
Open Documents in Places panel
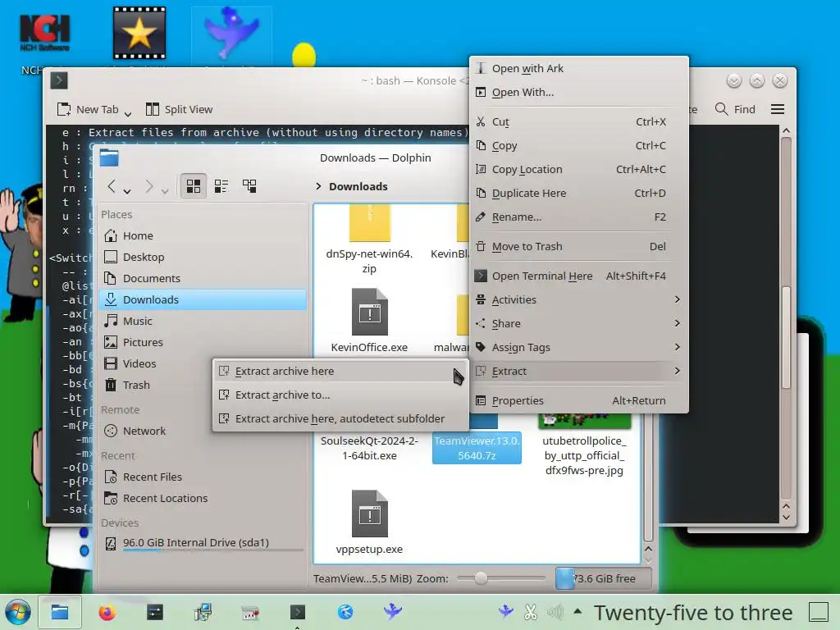203,279
